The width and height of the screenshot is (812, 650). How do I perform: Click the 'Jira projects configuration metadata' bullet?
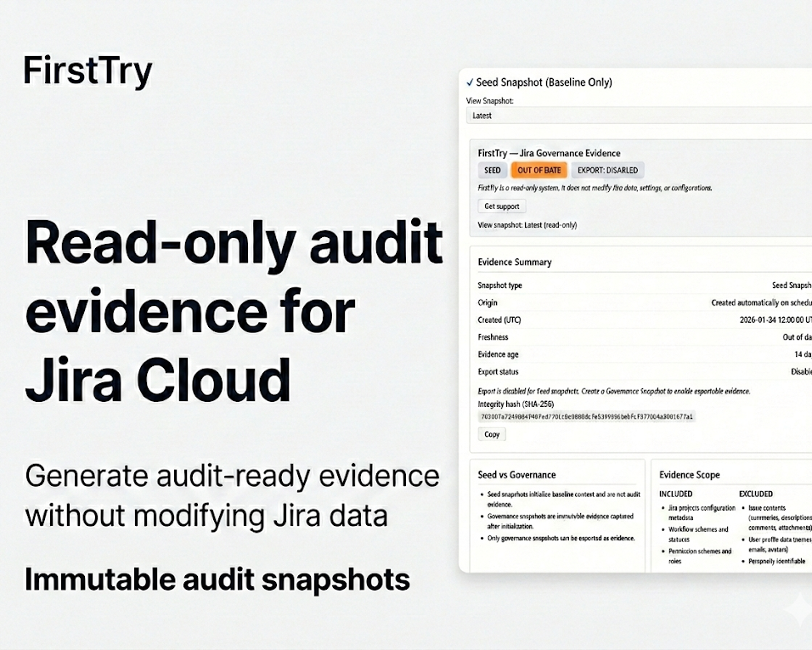(x=702, y=512)
